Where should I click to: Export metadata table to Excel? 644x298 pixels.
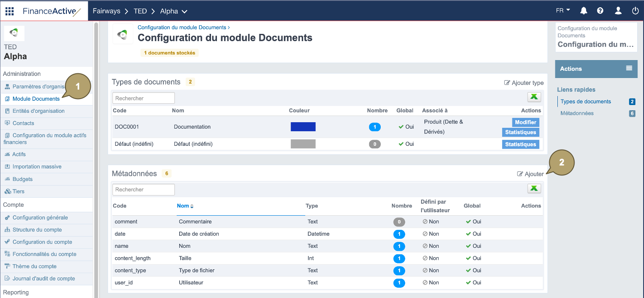(534, 188)
